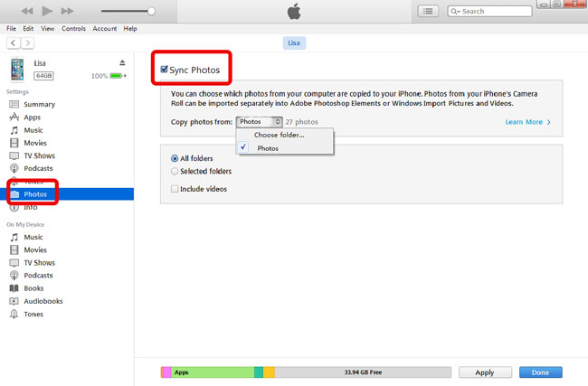Go forward with the right arrow button
Viewport: 588px width, 386px height.
point(27,42)
